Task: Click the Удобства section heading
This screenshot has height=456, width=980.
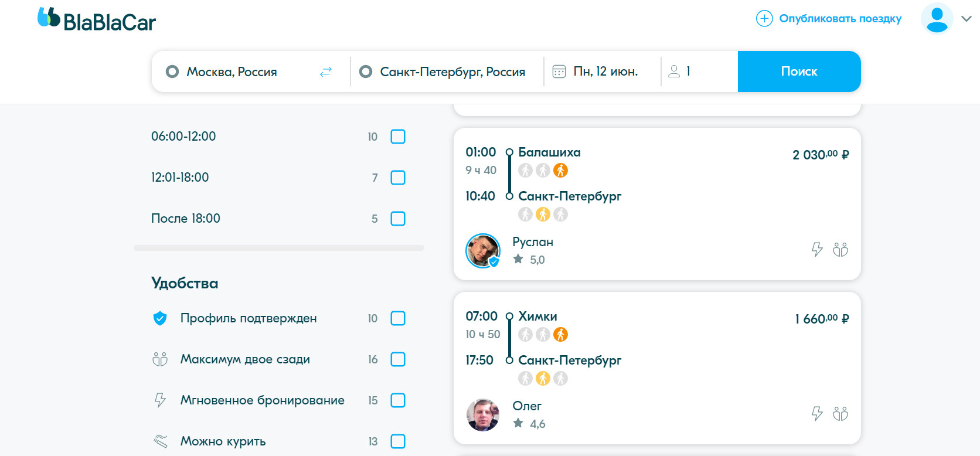Action: (x=185, y=284)
